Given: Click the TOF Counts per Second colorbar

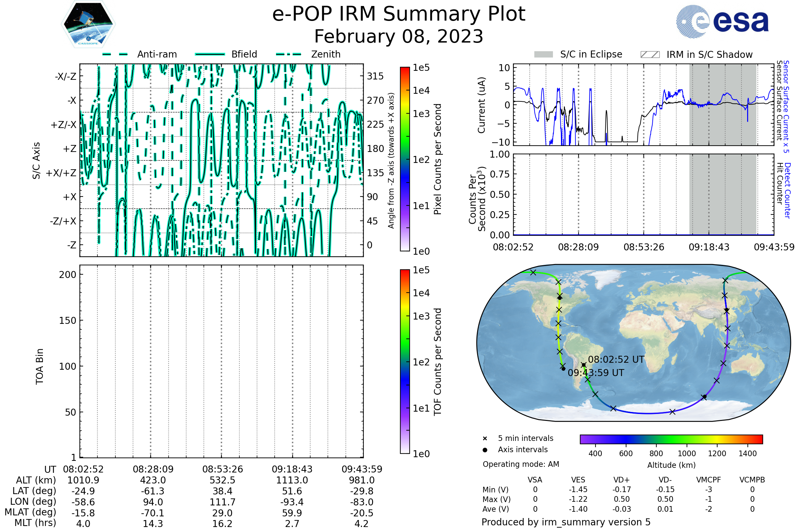Looking at the screenshot, I should 405,362.
